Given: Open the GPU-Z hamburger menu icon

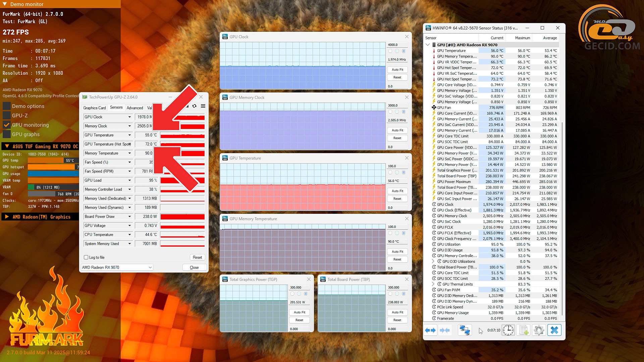Looking at the screenshot, I should (x=203, y=106).
